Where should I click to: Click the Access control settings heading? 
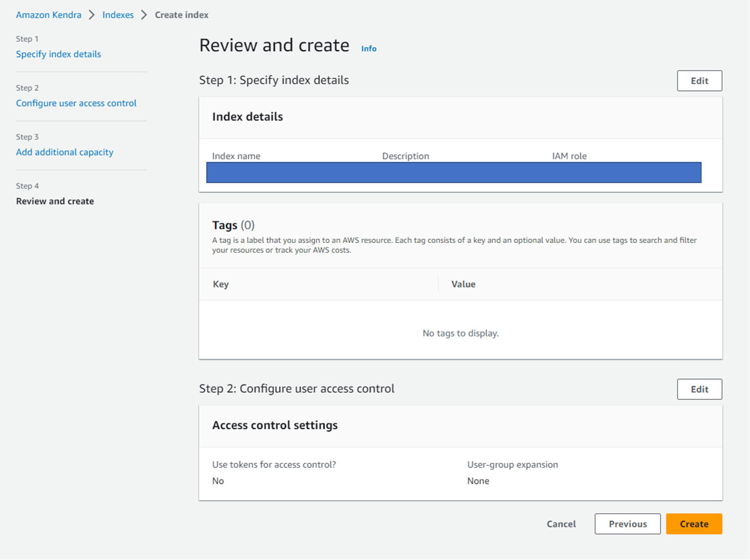(x=275, y=425)
